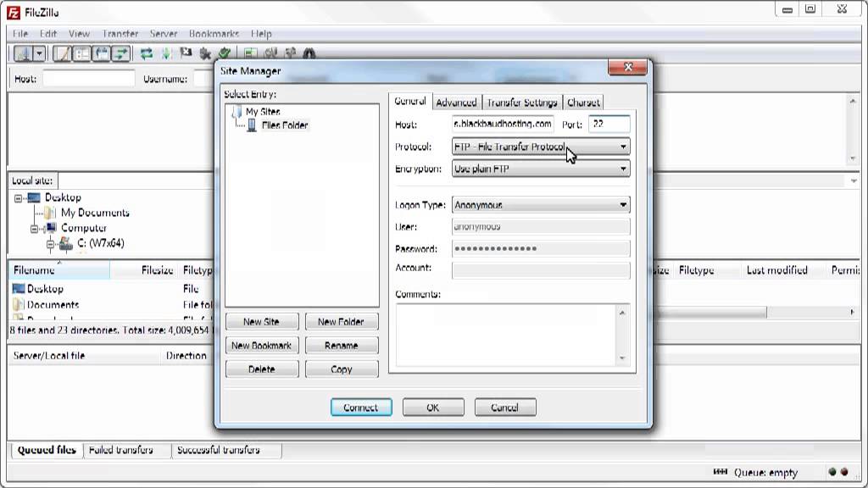Viewport: 868px width, 488px height.
Task: Click the Connect button
Action: [x=361, y=408]
